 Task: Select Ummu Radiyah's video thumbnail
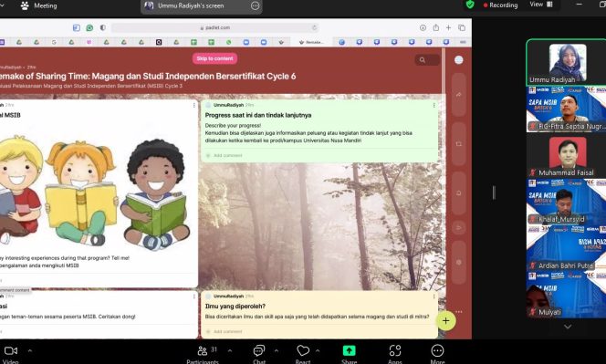pyautogui.click(x=566, y=62)
